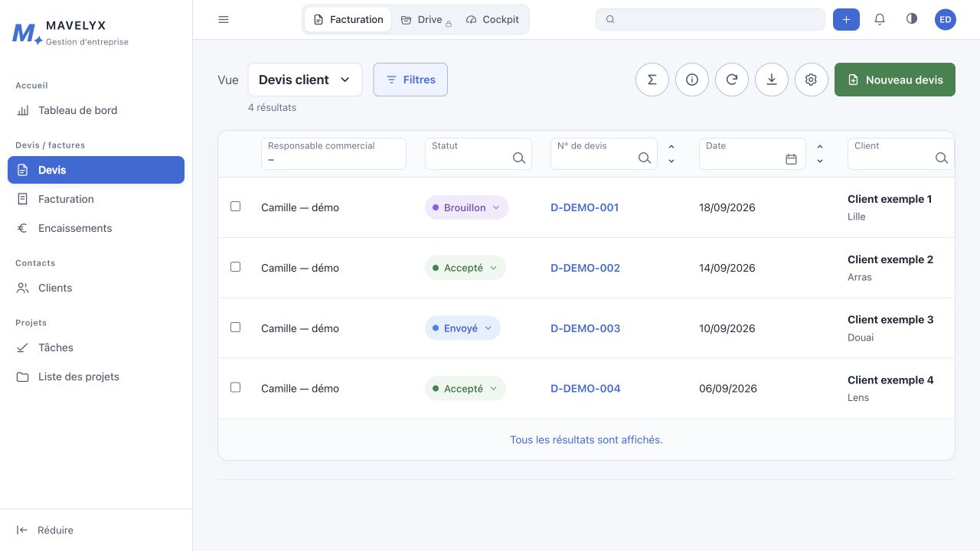Select the checkbox for D-DEMO-002
The image size is (980, 551).
point(235,267)
